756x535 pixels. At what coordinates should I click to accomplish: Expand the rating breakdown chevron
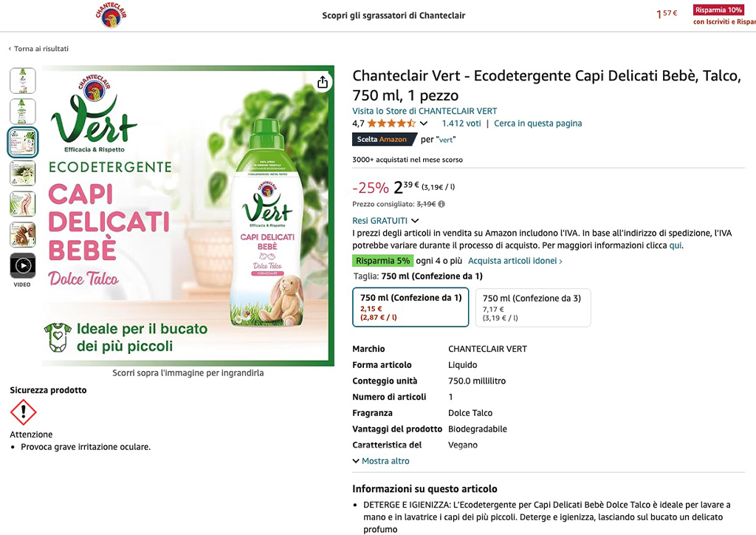(x=423, y=123)
